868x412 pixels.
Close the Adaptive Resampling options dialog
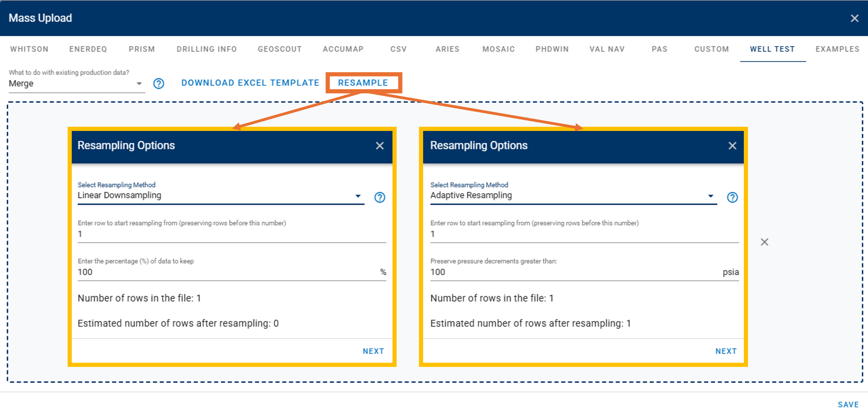(732, 146)
